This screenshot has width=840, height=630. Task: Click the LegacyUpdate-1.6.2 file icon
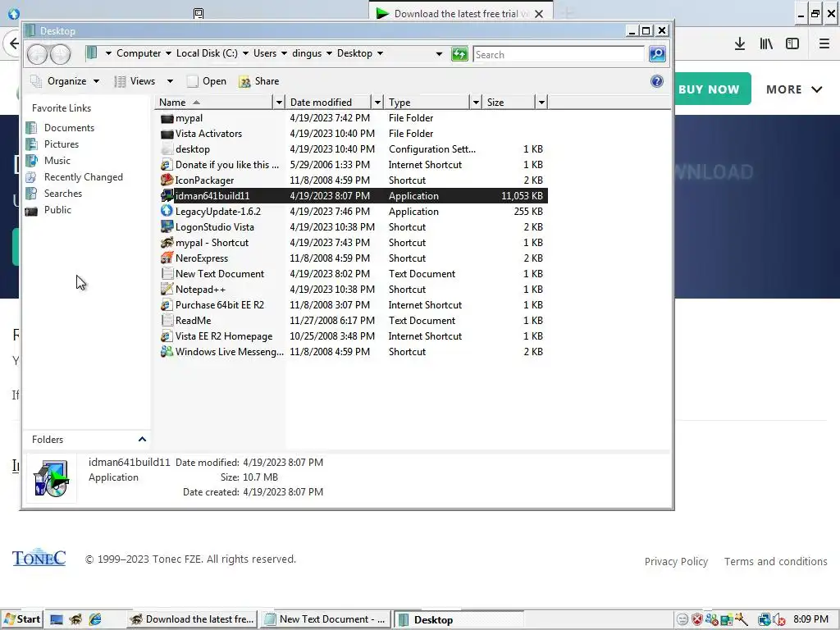(167, 212)
